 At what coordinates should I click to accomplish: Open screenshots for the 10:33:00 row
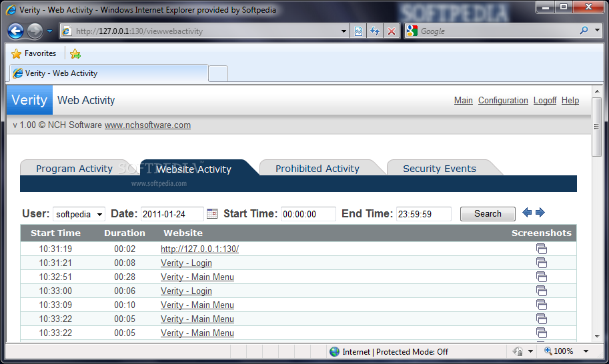542,291
